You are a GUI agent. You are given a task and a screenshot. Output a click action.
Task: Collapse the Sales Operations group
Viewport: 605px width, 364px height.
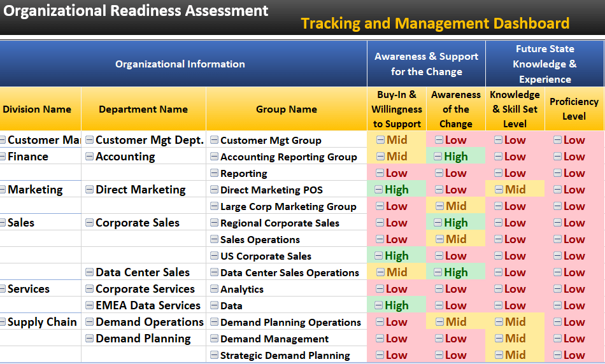tap(214, 239)
